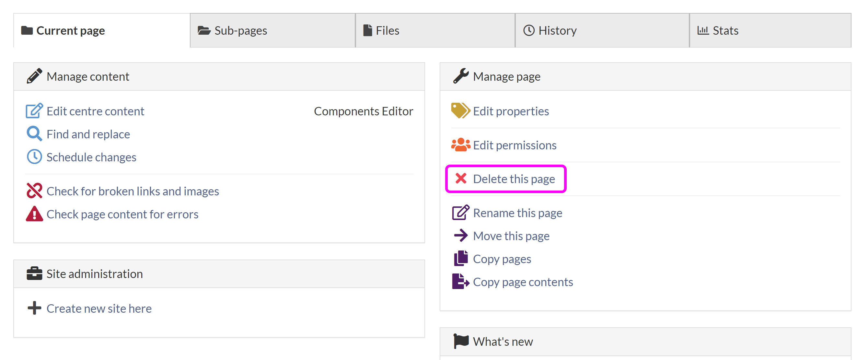Click the red warning triangle icon
868x360 pixels.
[x=34, y=214]
